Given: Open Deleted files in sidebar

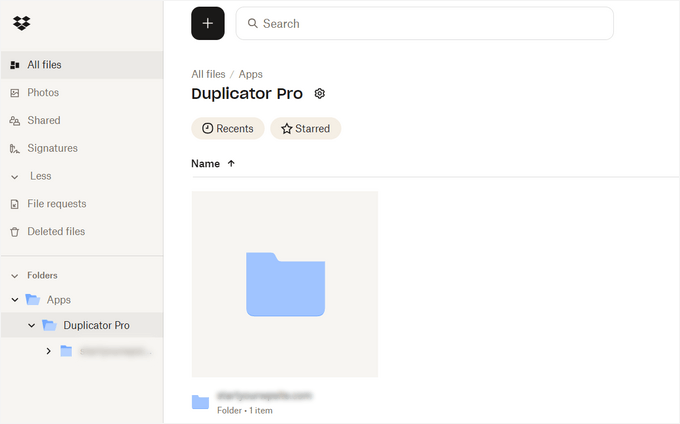Looking at the screenshot, I should (x=82, y=232).
